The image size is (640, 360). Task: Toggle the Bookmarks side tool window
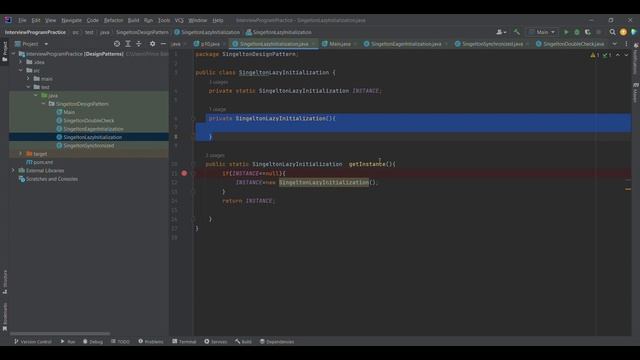click(4, 316)
